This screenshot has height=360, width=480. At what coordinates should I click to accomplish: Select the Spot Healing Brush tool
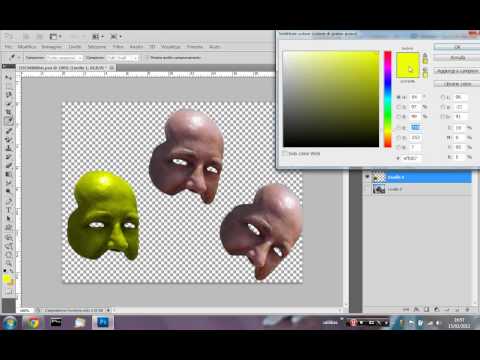[x=8, y=130]
